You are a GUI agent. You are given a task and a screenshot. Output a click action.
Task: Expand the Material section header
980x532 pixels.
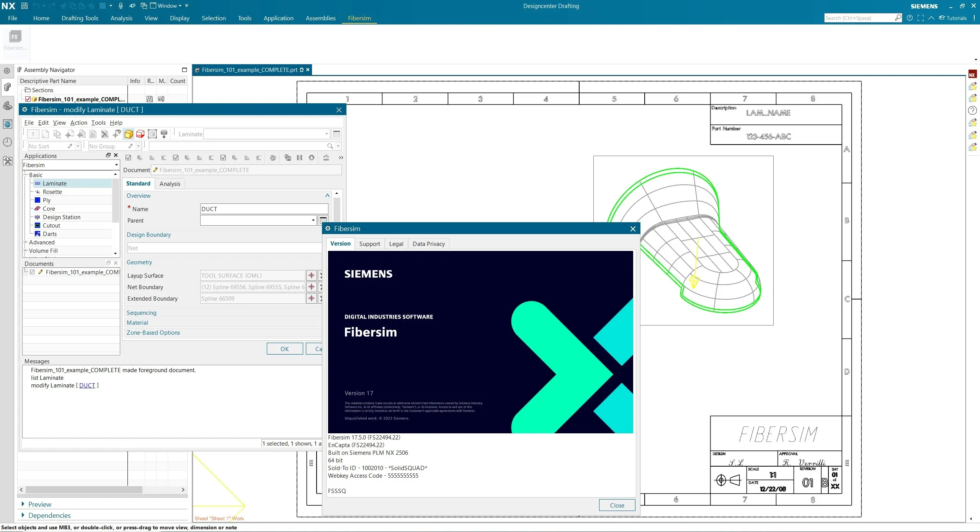137,322
